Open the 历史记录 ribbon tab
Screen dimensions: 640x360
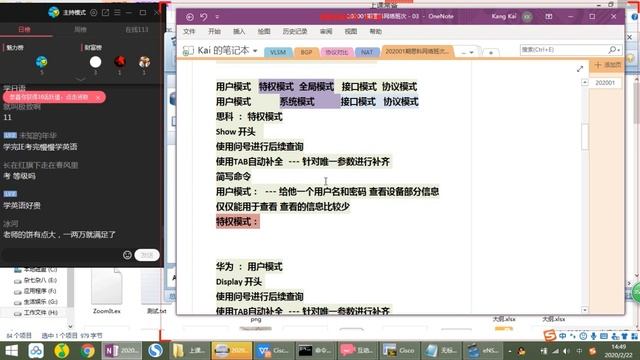[x=295, y=31]
